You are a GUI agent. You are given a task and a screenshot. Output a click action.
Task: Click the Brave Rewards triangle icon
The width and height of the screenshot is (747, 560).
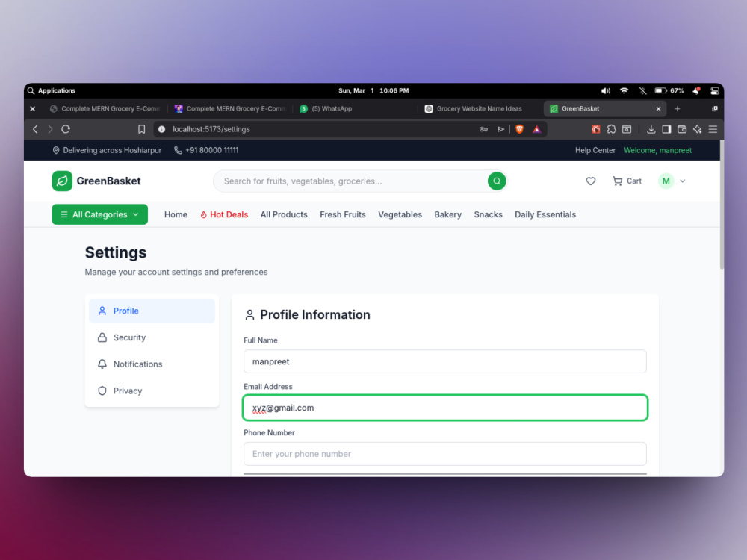pos(536,129)
